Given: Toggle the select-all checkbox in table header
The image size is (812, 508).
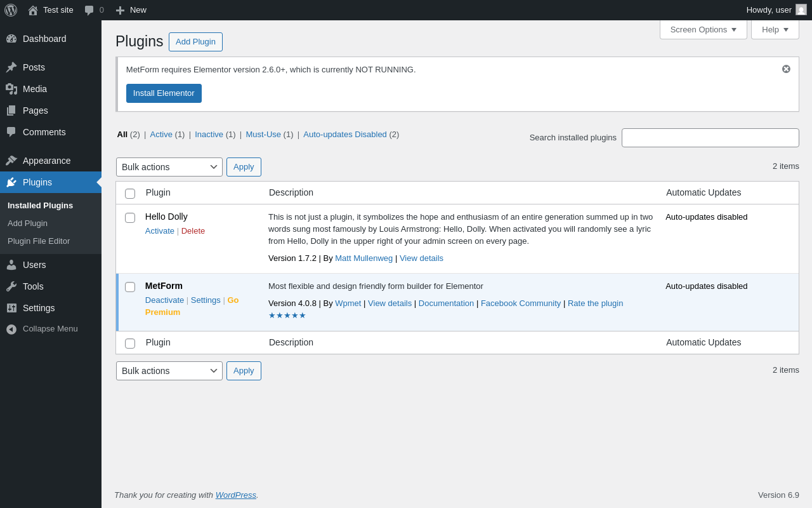Looking at the screenshot, I should (130, 194).
